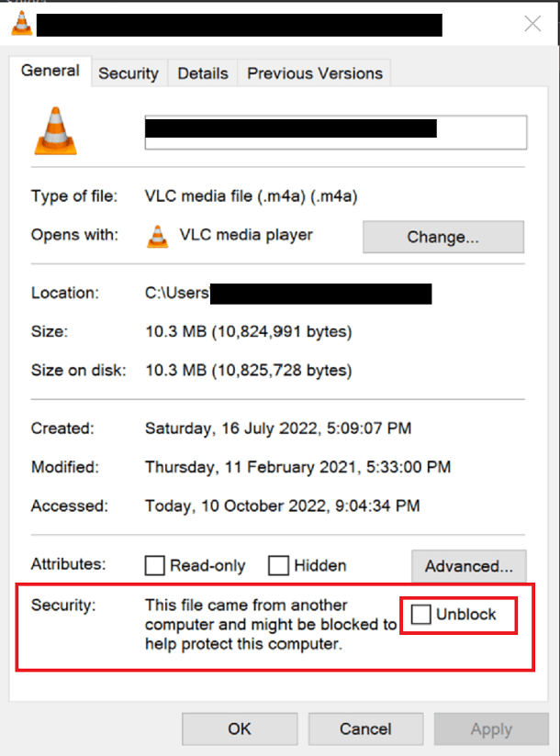Click the VLC cone icon in title bar
Viewport: 560px width, 756px height.
22,23
